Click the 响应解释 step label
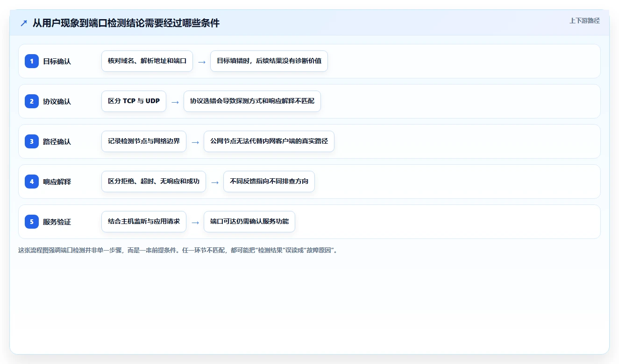 tap(57, 182)
